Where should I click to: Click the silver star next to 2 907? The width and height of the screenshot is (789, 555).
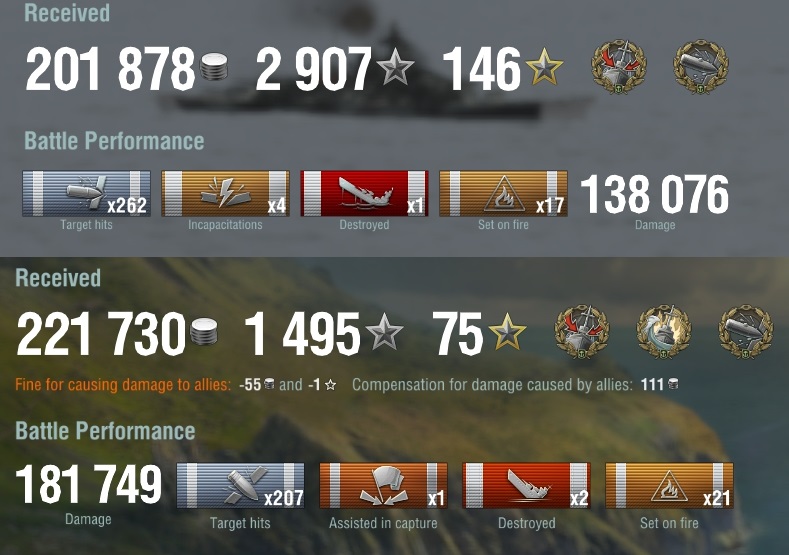(x=395, y=66)
